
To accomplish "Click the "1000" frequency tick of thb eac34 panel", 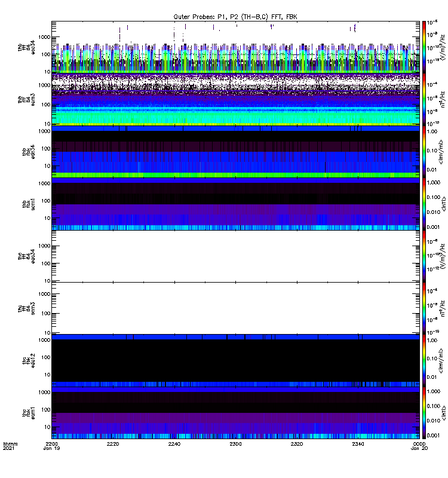I will (44, 37).
